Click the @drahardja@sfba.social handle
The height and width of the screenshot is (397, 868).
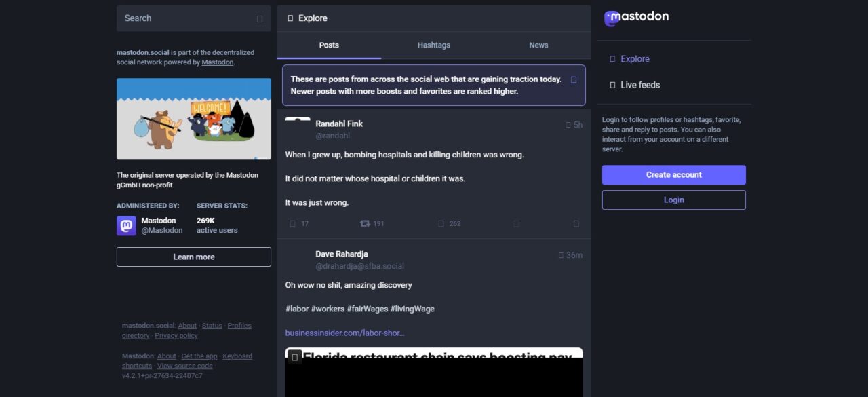click(x=360, y=266)
